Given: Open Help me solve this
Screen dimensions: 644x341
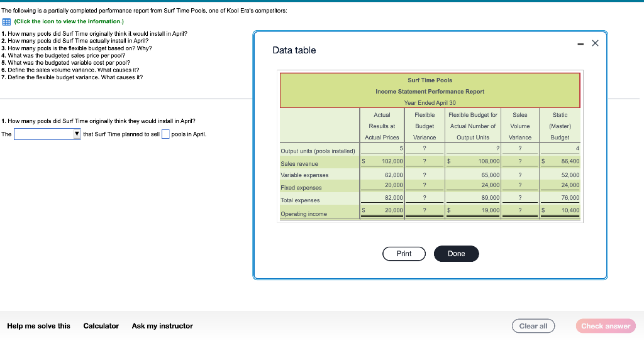Looking at the screenshot, I should (38, 326).
